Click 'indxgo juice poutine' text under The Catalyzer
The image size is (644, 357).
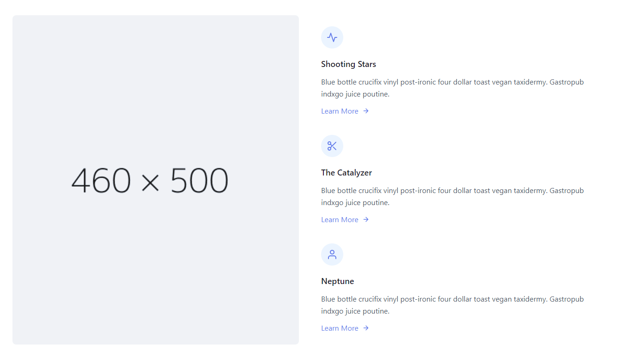tap(355, 203)
